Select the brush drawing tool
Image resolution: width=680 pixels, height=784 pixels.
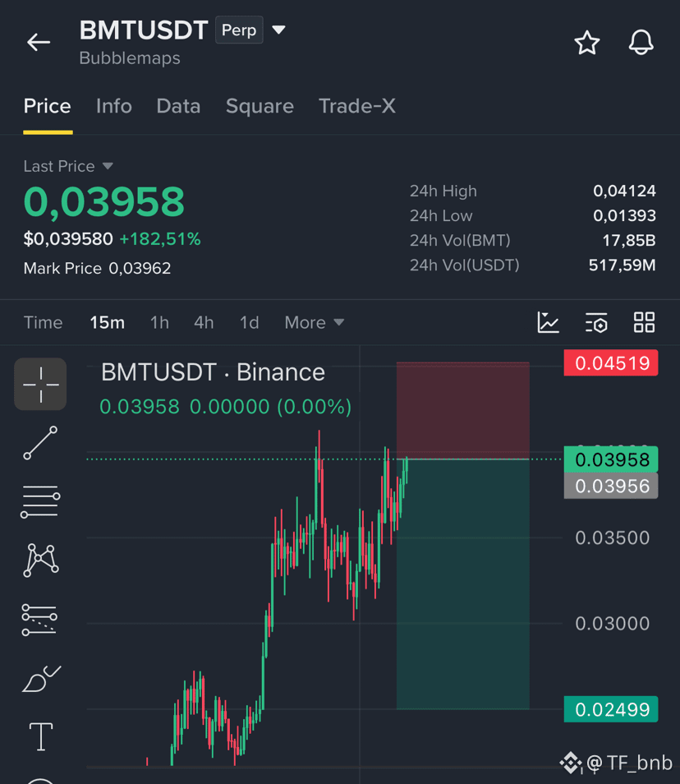tap(41, 679)
